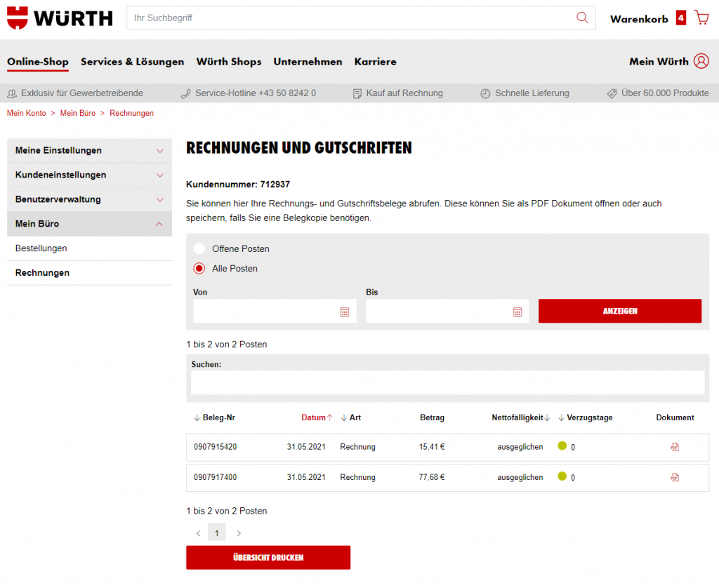The width and height of the screenshot is (719, 588).
Task: Focus the Von date field
Action: coord(275,311)
